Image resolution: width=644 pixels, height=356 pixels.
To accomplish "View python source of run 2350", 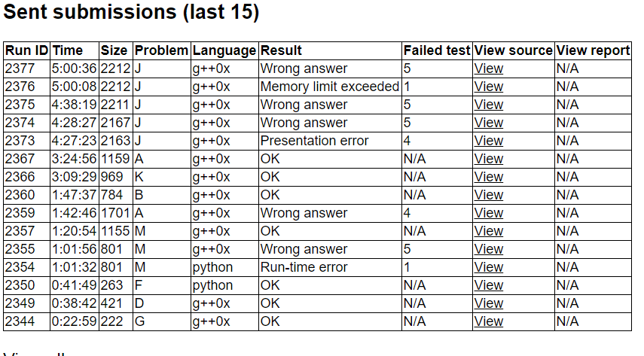I will [x=488, y=285].
